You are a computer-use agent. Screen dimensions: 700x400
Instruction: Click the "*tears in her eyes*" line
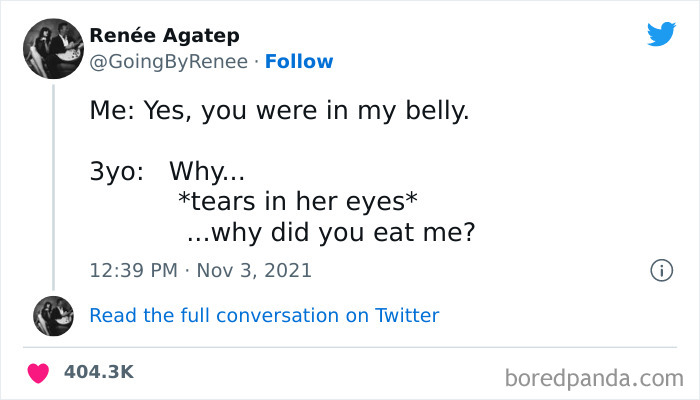click(x=296, y=201)
